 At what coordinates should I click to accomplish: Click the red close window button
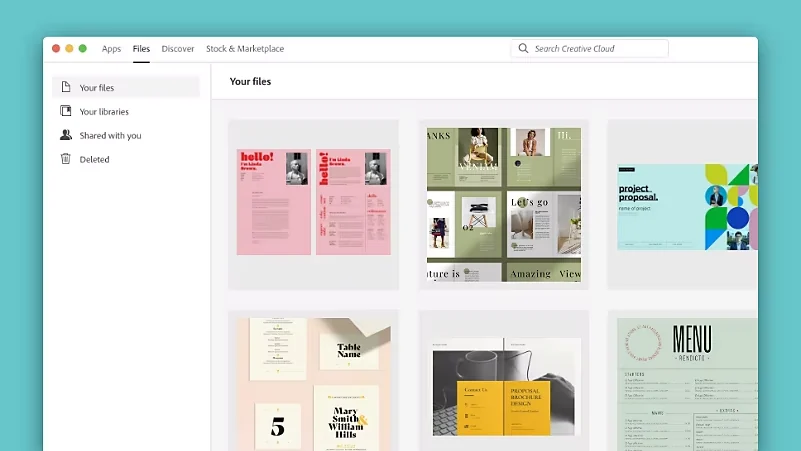coord(56,49)
